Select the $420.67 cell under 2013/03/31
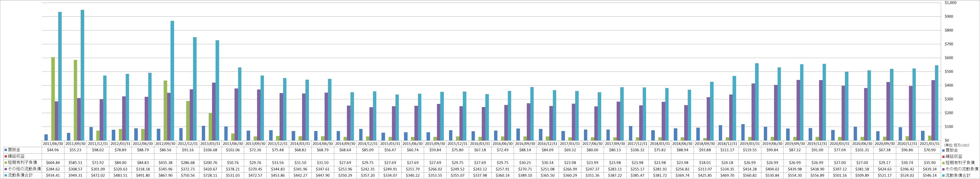 pos(210,169)
